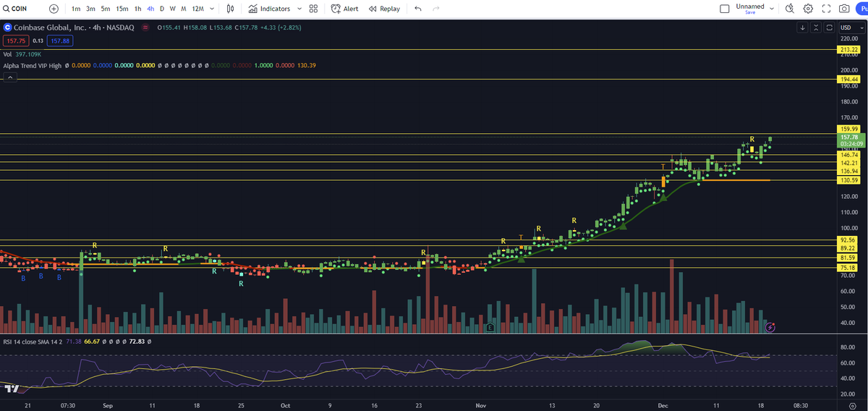The height and width of the screenshot is (411, 868).
Task: Click the red sell price 157.75 button
Action: click(x=15, y=41)
